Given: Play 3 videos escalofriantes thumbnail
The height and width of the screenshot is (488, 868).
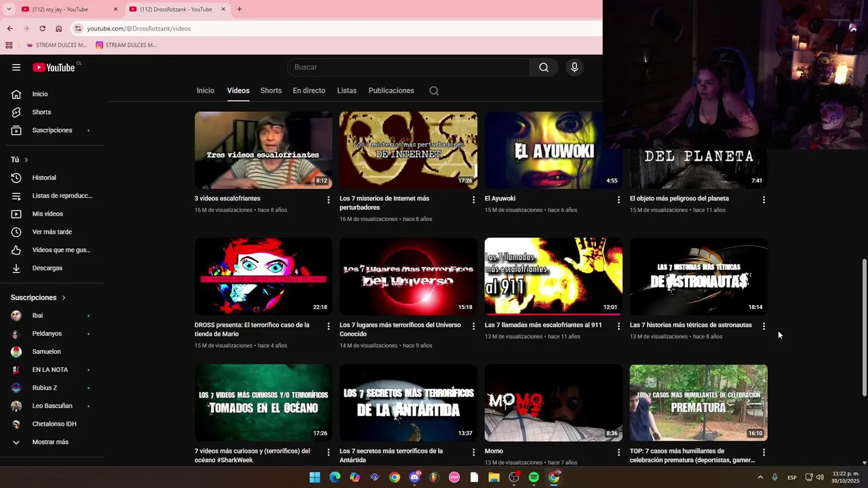Looking at the screenshot, I should point(263,150).
